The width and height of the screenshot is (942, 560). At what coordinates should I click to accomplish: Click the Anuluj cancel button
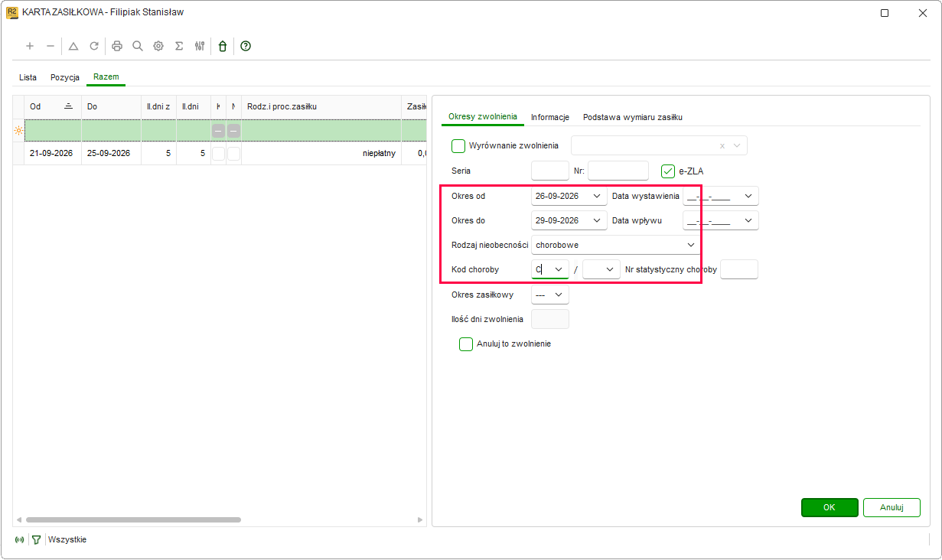click(891, 507)
